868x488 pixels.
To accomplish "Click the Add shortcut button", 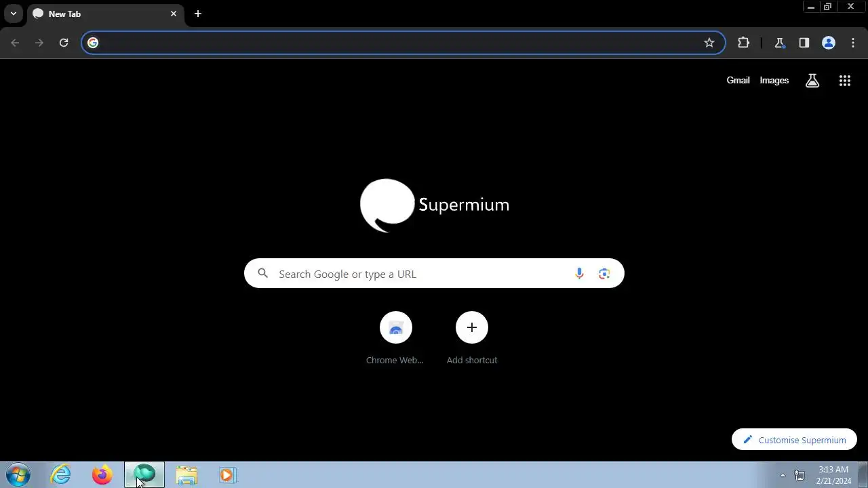I will [472, 339].
